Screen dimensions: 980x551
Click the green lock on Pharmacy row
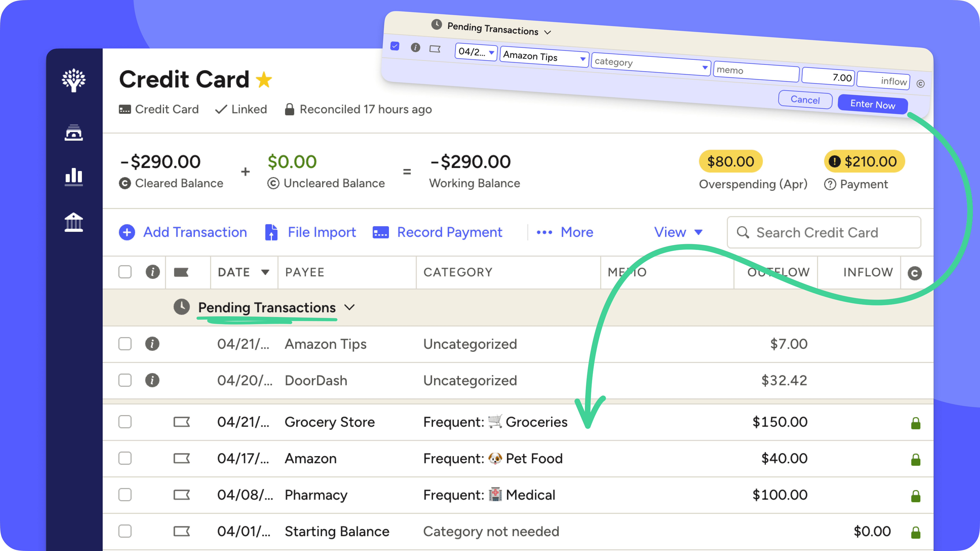(916, 496)
